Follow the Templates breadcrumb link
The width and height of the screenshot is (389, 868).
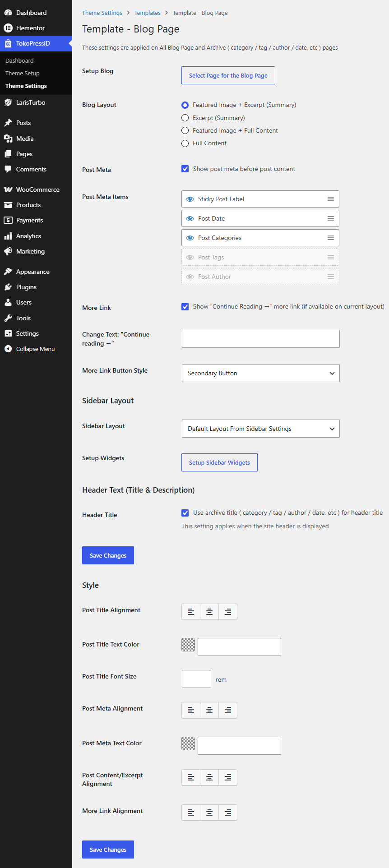[x=148, y=13]
